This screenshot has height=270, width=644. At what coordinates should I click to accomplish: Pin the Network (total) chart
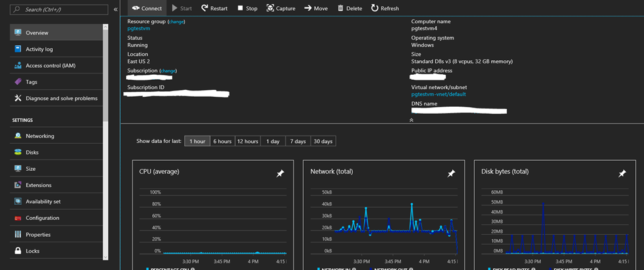451,174
